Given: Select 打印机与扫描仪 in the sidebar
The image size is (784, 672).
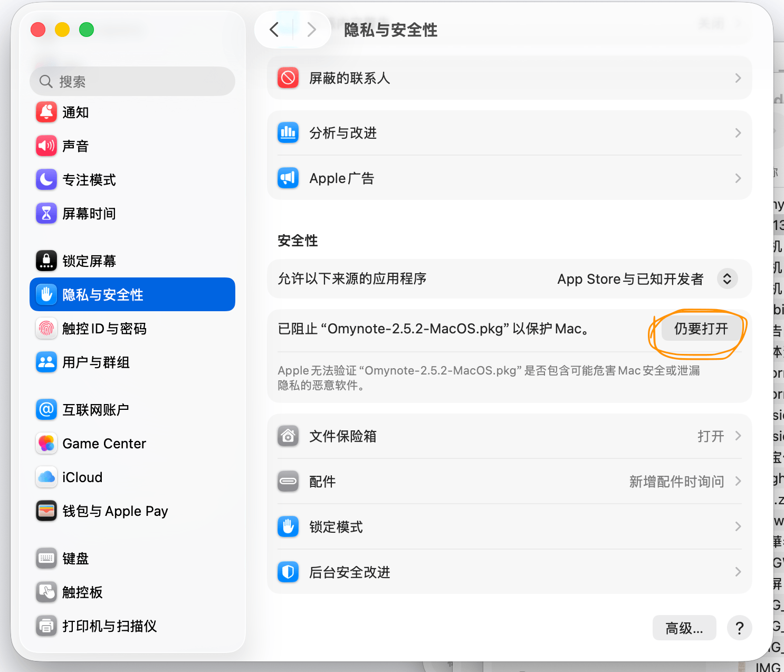Looking at the screenshot, I should 132,626.
